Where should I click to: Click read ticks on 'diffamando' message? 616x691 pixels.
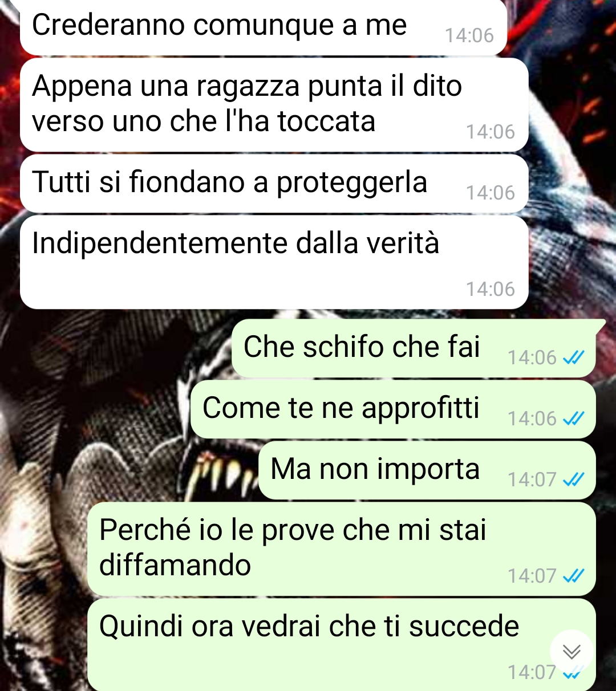pyautogui.click(x=573, y=576)
